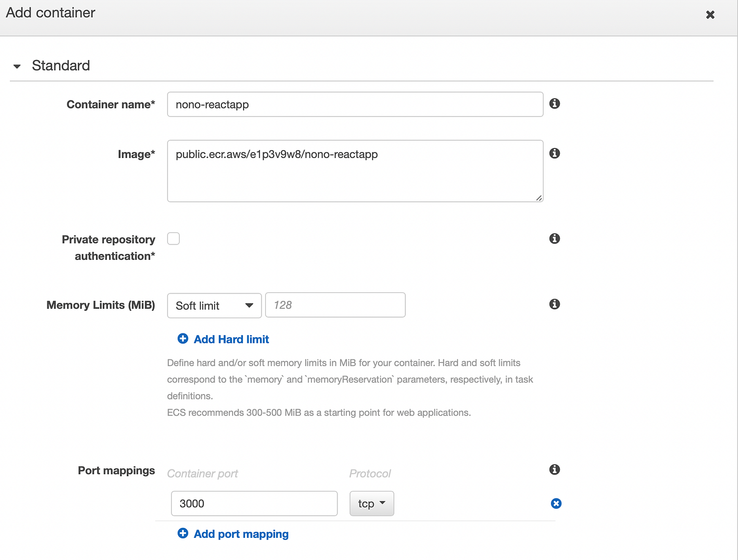Enable Private repository authentication checkbox
This screenshot has width=738, height=560.
click(x=173, y=239)
